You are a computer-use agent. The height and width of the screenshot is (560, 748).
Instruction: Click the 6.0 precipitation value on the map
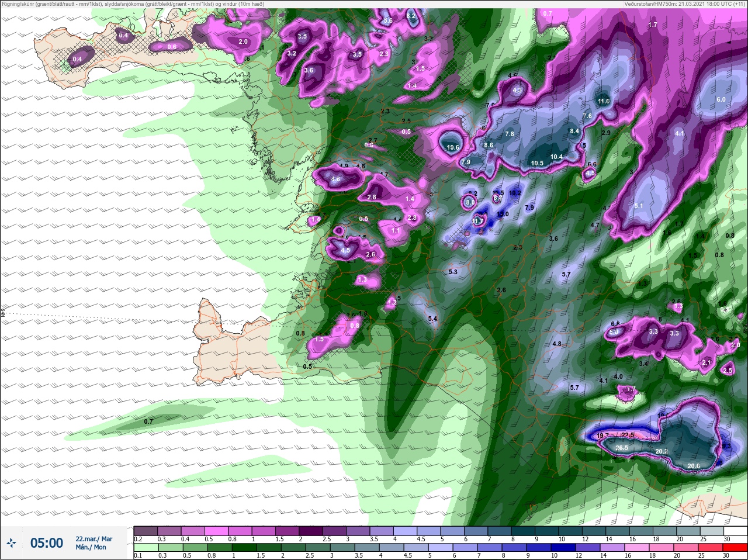click(x=721, y=99)
